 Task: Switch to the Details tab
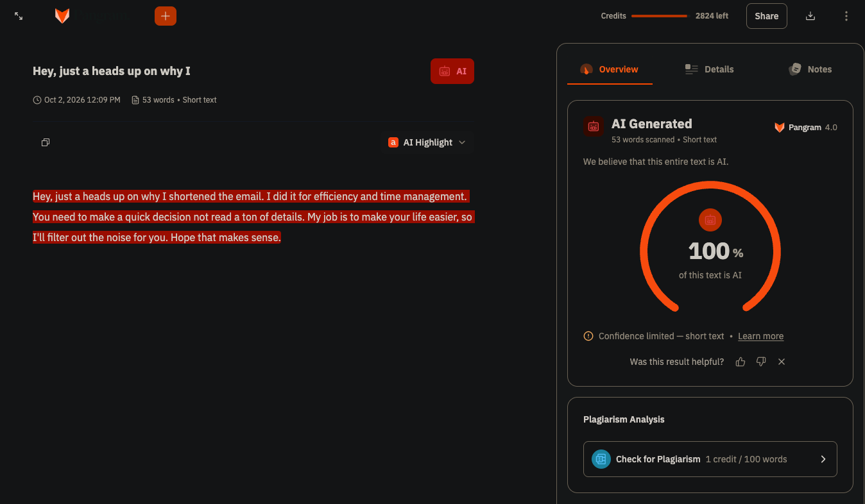(709, 69)
